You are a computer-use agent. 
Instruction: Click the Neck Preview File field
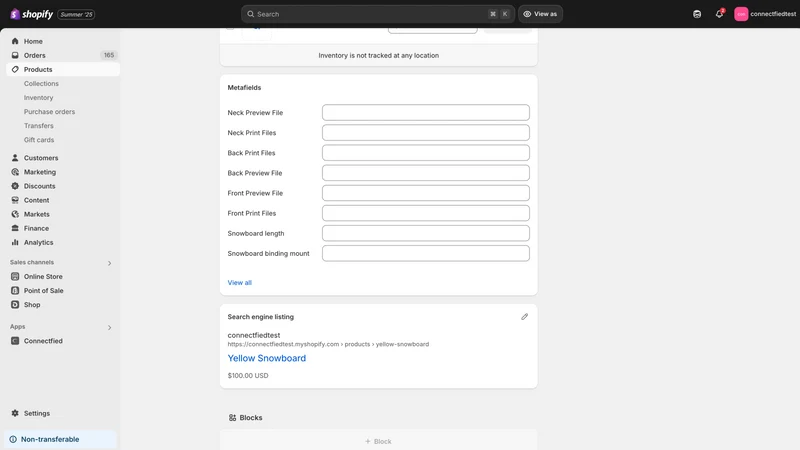(x=426, y=113)
